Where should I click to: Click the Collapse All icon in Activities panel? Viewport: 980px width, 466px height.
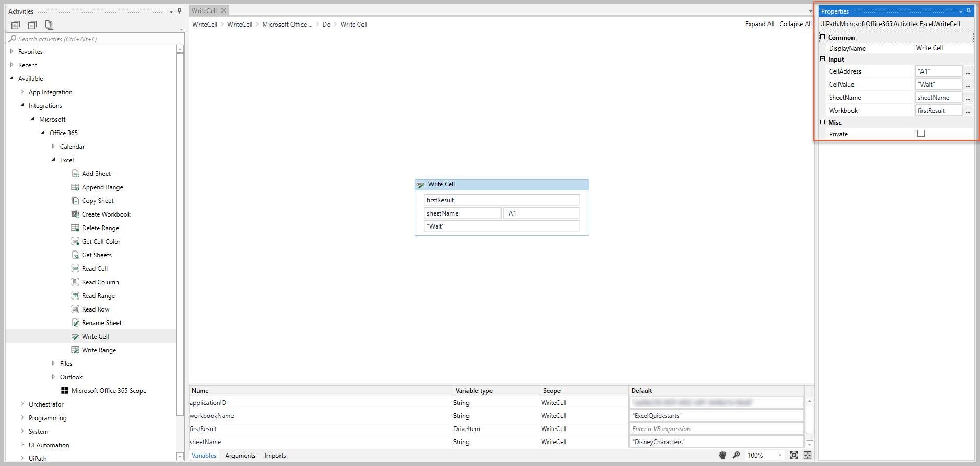coord(32,25)
